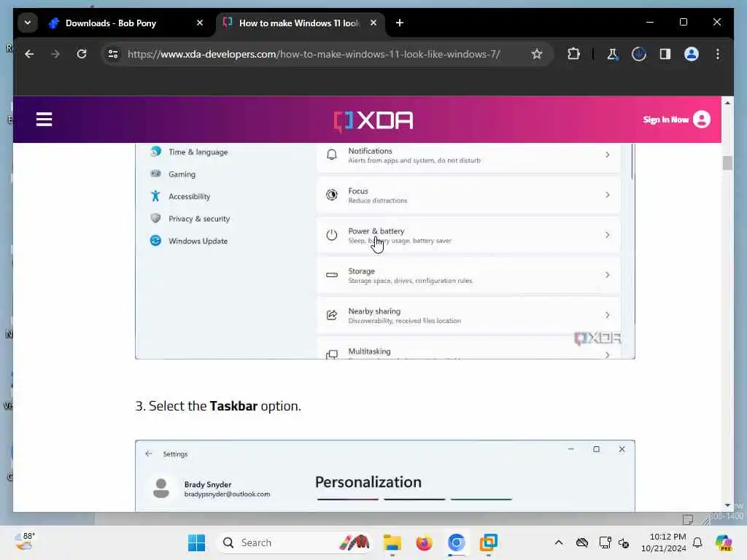Open site information icon in address bar

tap(113, 54)
